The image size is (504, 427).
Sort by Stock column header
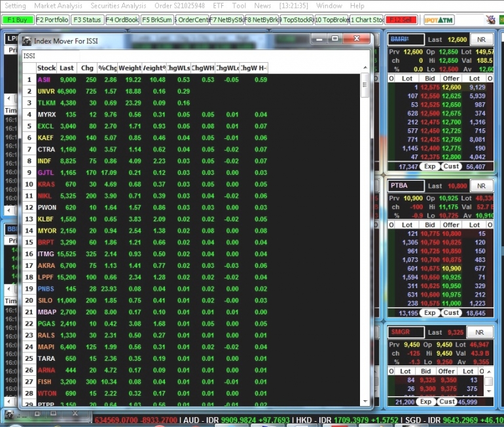pyautogui.click(x=46, y=68)
